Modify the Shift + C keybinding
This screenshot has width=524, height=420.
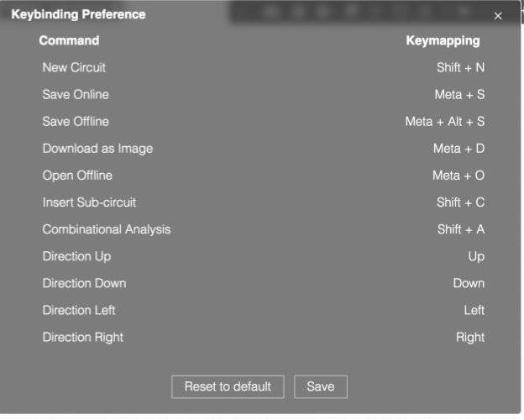(x=460, y=202)
